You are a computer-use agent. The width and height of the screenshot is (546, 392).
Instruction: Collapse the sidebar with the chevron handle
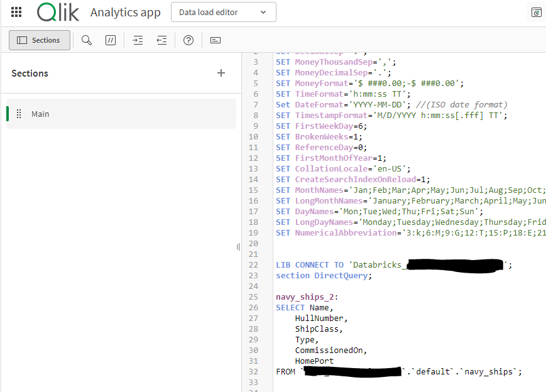point(239,247)
